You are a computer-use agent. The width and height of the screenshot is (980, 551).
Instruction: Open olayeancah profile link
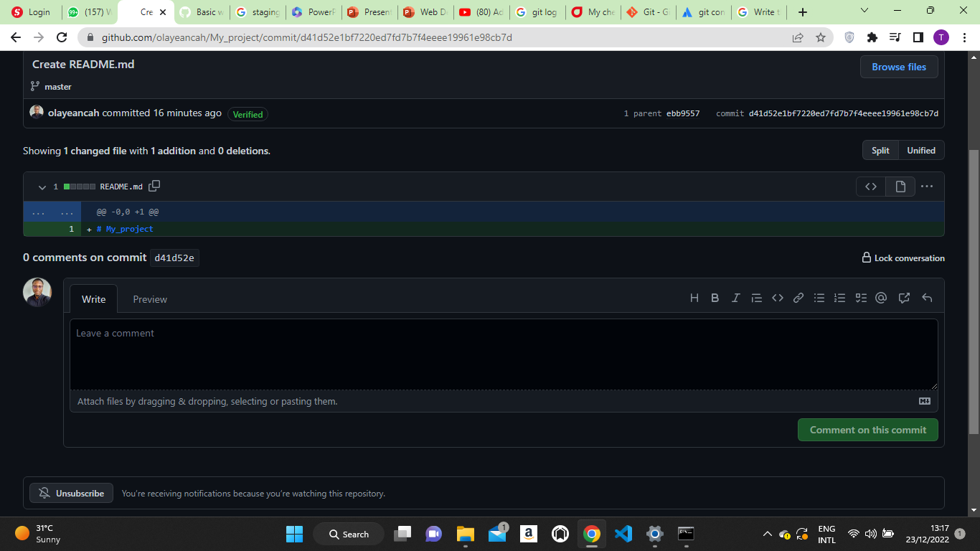74,113
